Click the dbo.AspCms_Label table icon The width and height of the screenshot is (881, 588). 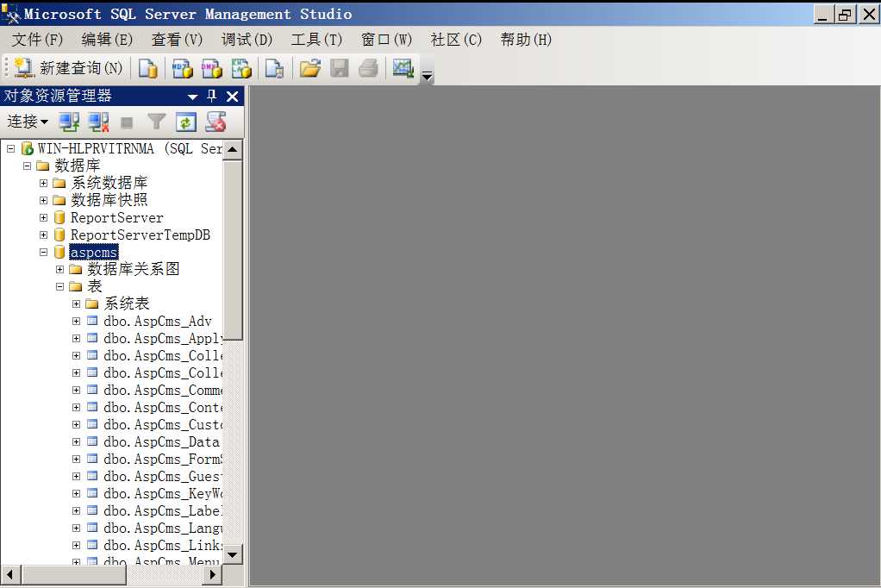click(92, 510)
